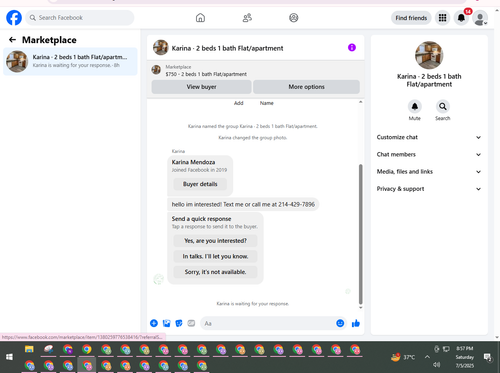This screenshot has height=373, width=500.
Task: Open the Friends icon in top navigation
Action: pos(247,18)
